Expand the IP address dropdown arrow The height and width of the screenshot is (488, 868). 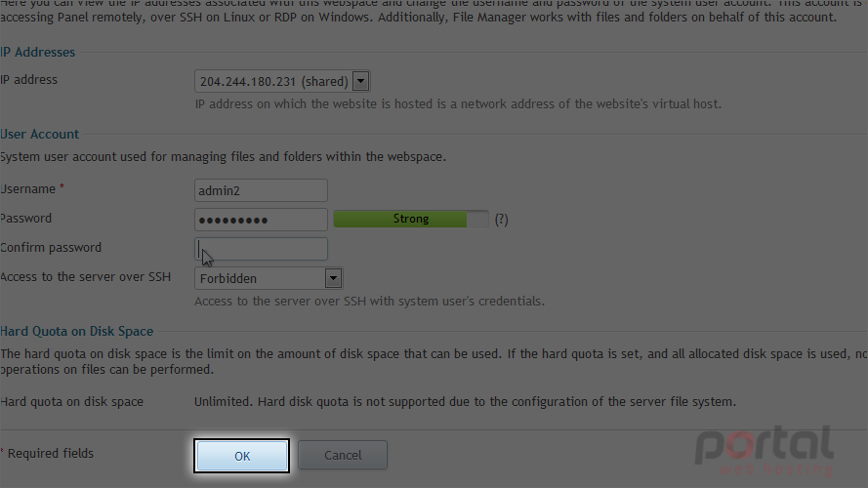361,81
